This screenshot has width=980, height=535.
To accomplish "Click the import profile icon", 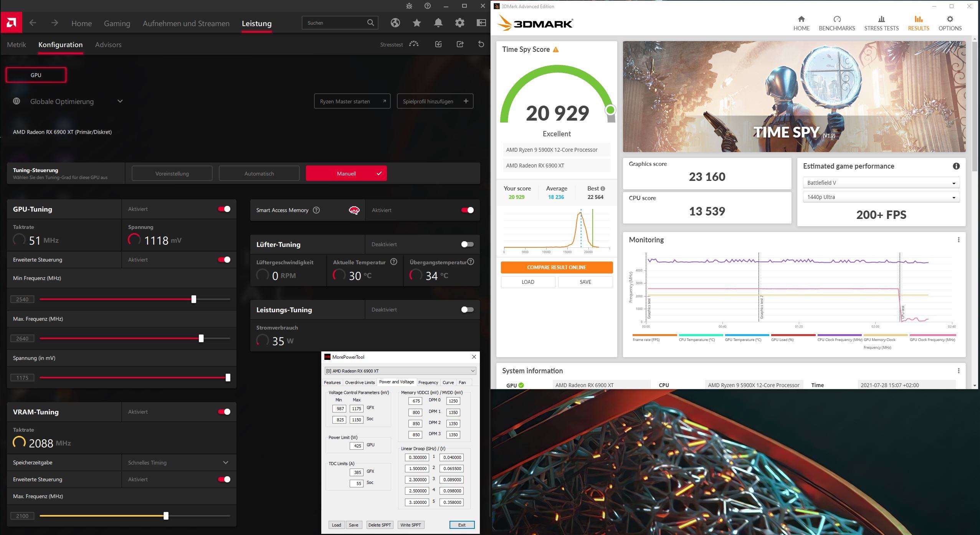I will (x=438, y=44).
